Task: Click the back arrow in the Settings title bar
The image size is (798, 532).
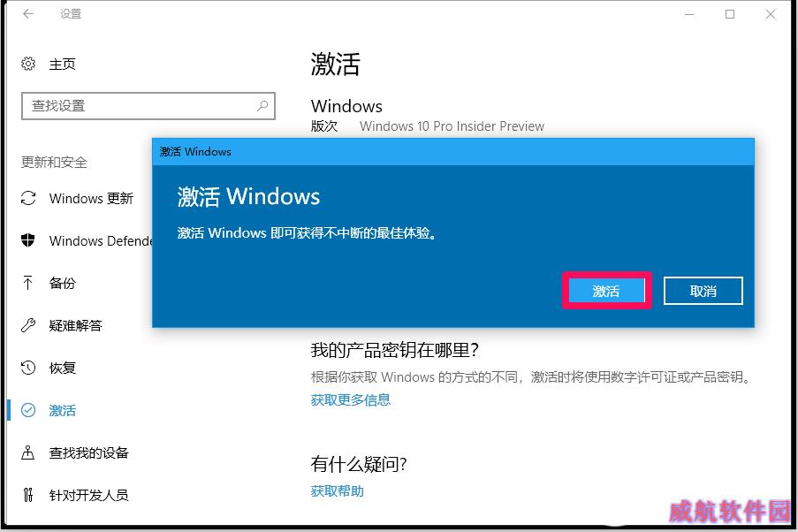Action: click(28, 14)
